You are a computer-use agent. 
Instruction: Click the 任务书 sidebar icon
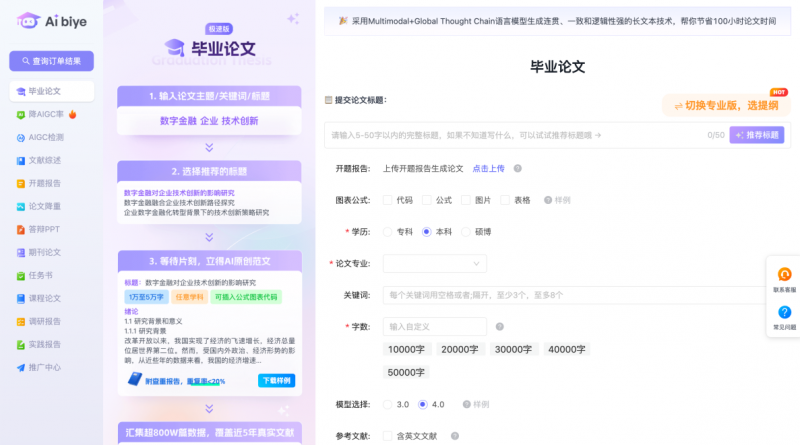21,276
